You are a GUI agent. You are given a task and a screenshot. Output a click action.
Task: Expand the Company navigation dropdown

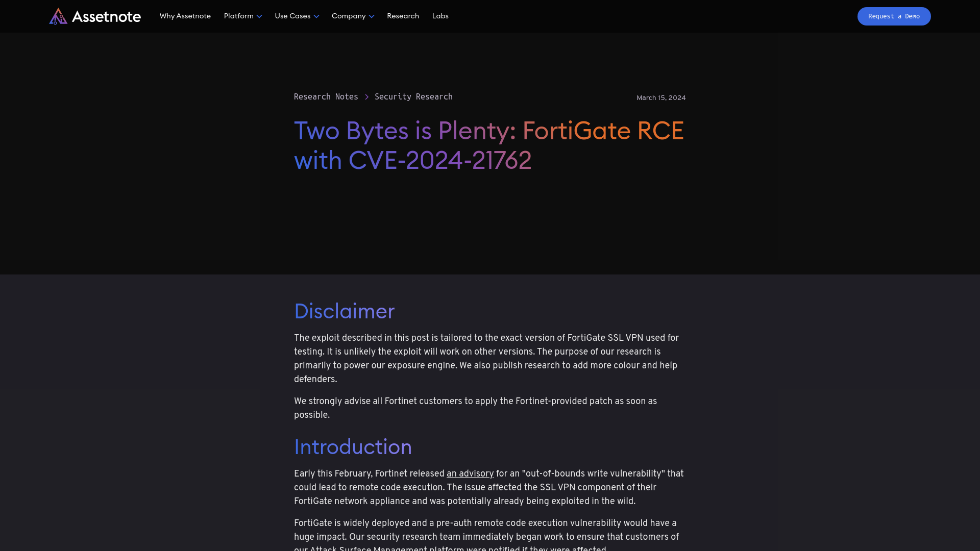pos(353,16)
